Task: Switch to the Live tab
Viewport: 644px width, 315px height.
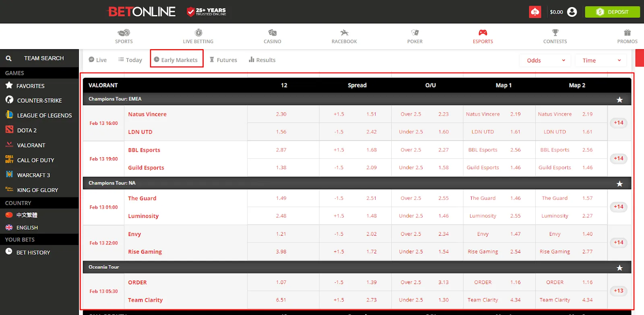Action: [97, 60]
